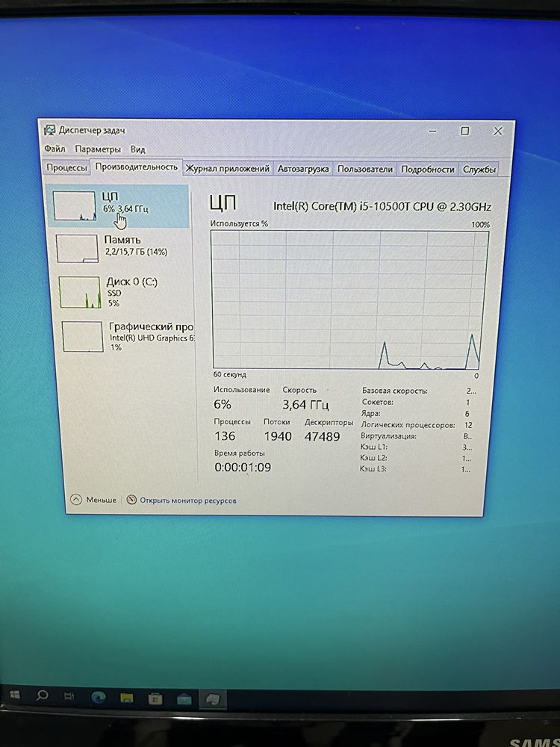This screenshot has width=560, height=747.
Task: Switch to the Процессы tab
Action: [x=66, y=168]
